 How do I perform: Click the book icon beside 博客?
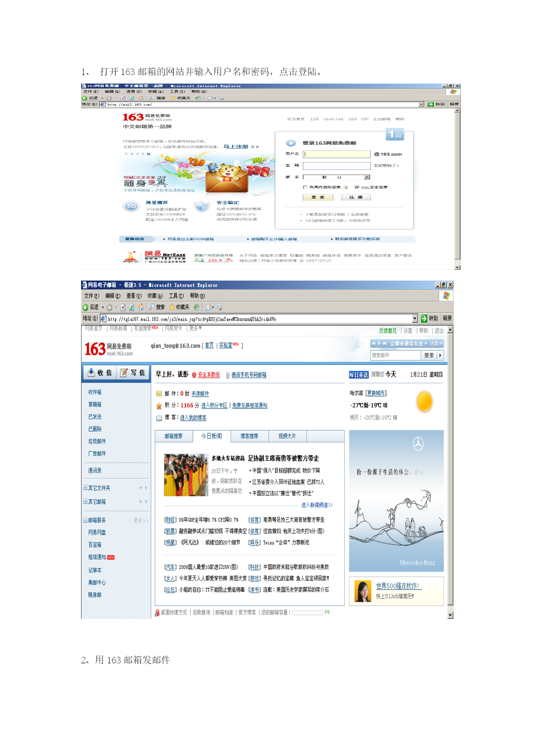159,418
